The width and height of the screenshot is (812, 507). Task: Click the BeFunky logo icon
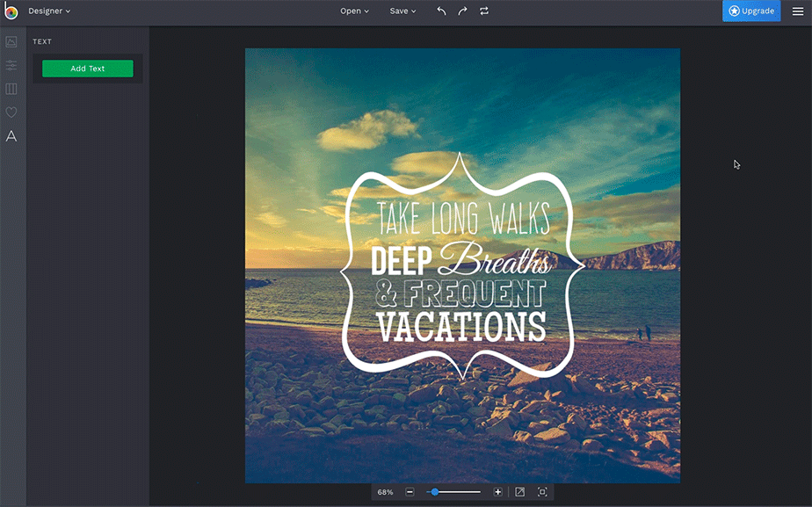pos(11,11)
